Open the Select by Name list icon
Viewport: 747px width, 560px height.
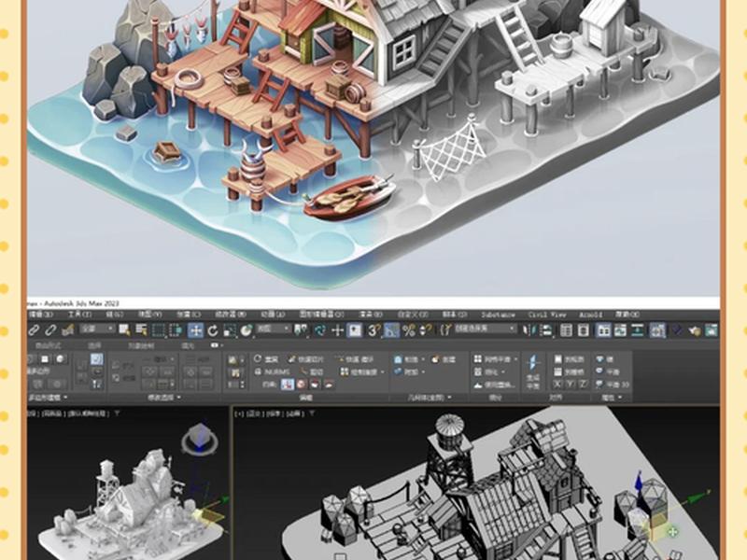pyautogui.click(x=141, y=329)
